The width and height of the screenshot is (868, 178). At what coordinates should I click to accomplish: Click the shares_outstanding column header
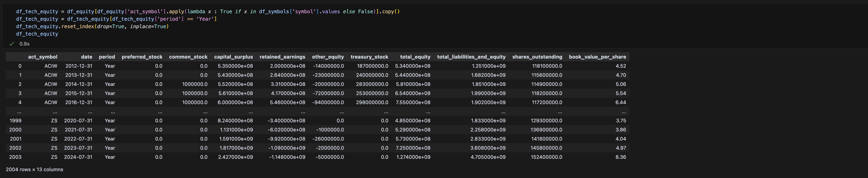coord(537,57)
